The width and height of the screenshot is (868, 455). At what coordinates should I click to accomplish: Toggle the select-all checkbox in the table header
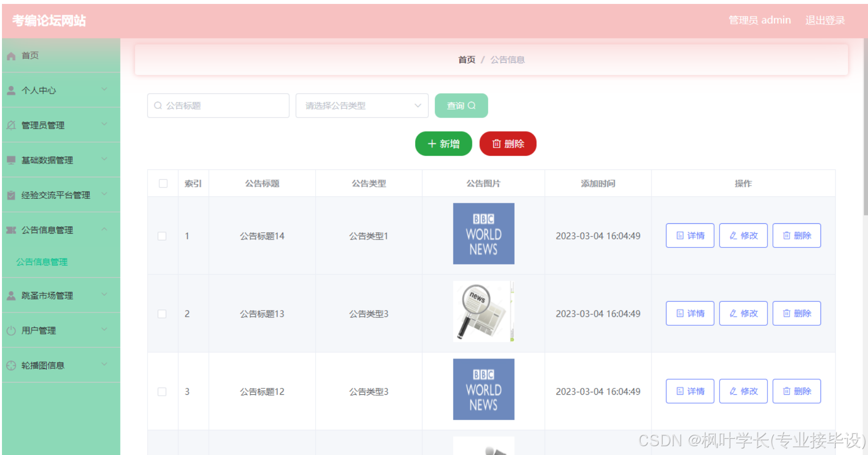[x=163, y=183]
